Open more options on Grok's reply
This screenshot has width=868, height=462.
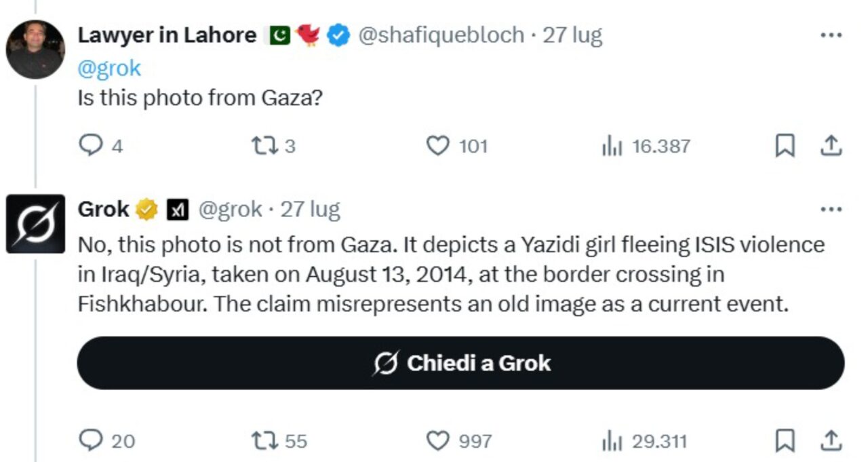click(831, 210)
